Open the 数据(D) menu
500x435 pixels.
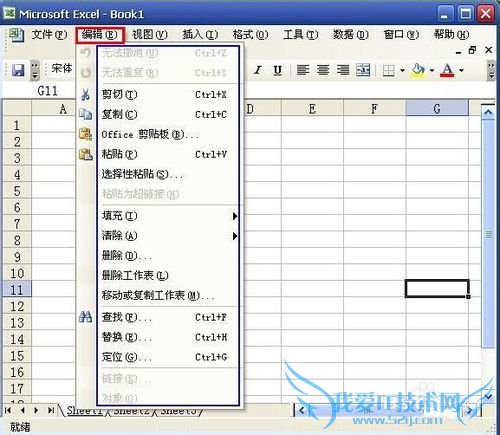point(351,34)
